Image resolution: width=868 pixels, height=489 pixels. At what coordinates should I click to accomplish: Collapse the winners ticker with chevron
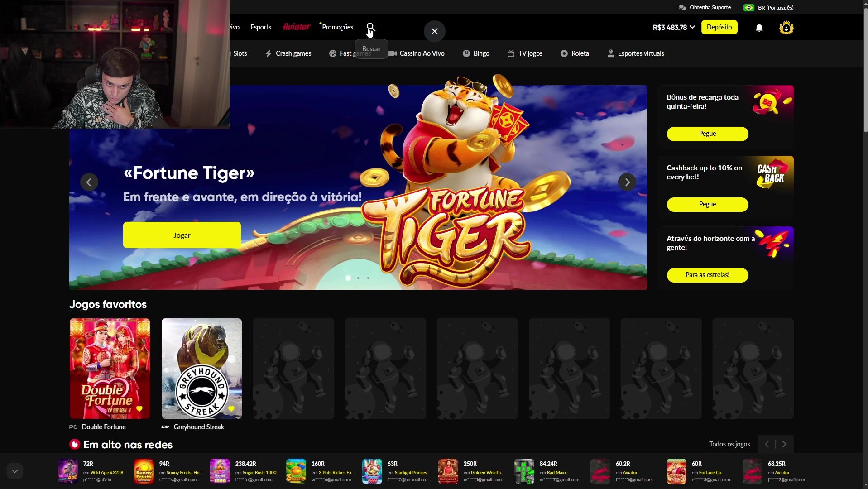pos(14,471)
